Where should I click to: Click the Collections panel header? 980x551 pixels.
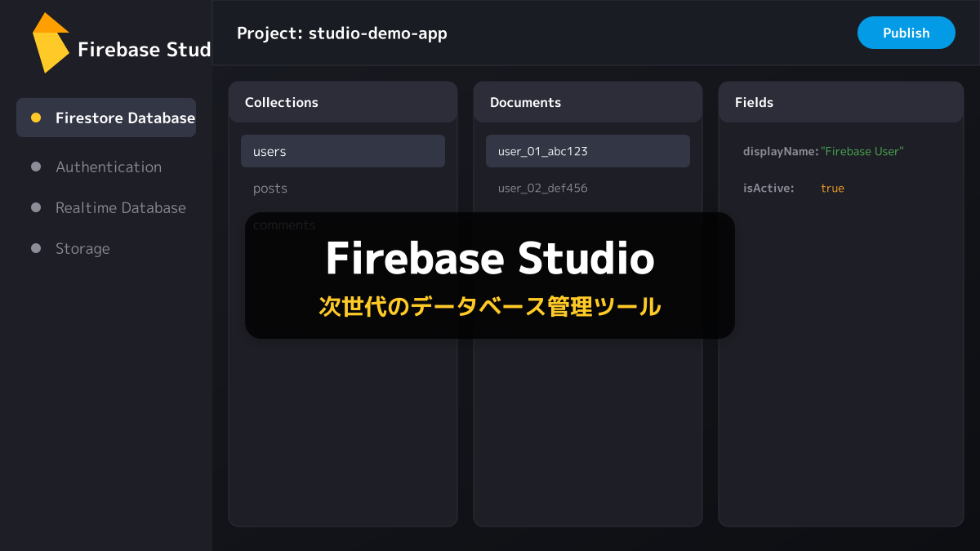(x=343, y=102)
